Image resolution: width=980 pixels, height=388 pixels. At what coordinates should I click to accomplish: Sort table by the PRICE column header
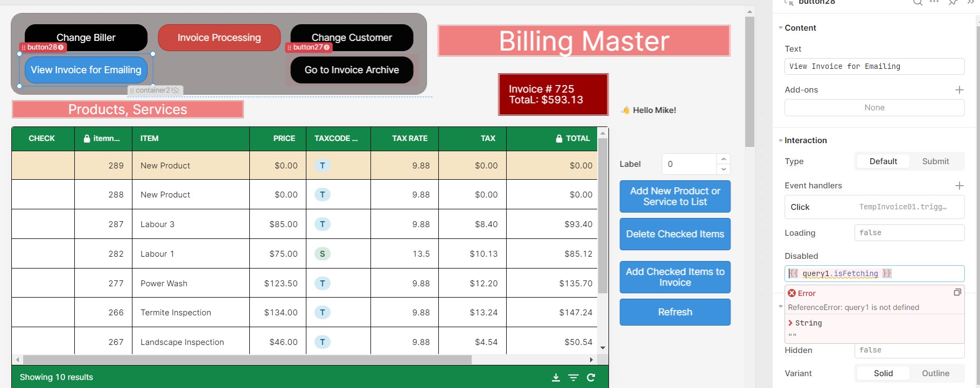click(x=284, y=139)
